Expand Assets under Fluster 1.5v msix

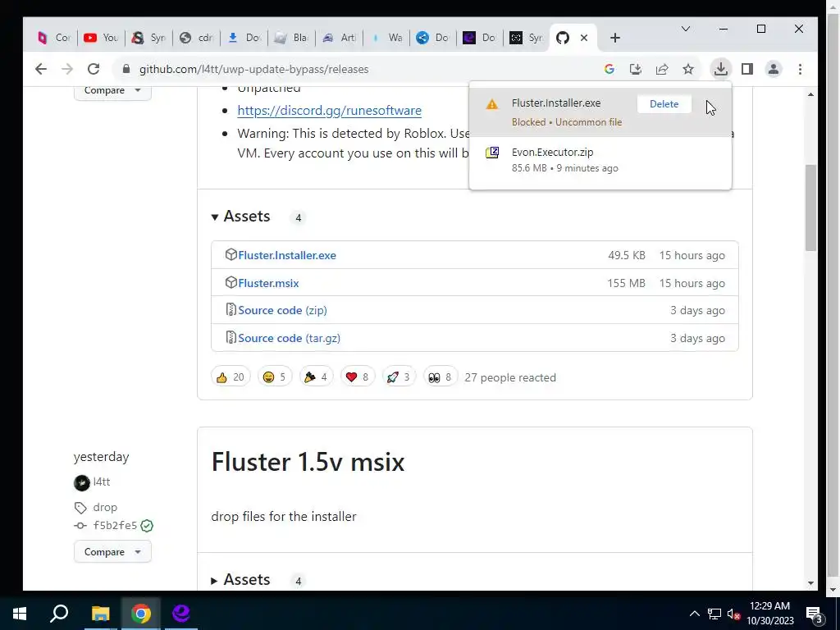click(x=241, y=580)
